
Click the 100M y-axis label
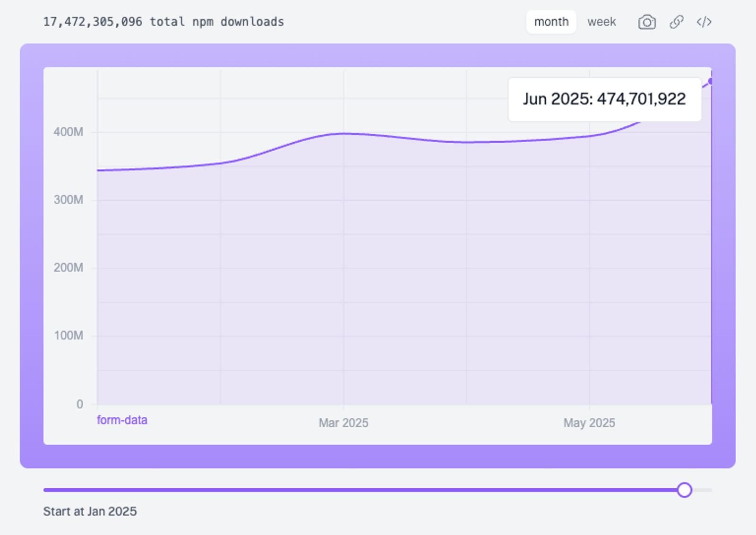point(69,336)
